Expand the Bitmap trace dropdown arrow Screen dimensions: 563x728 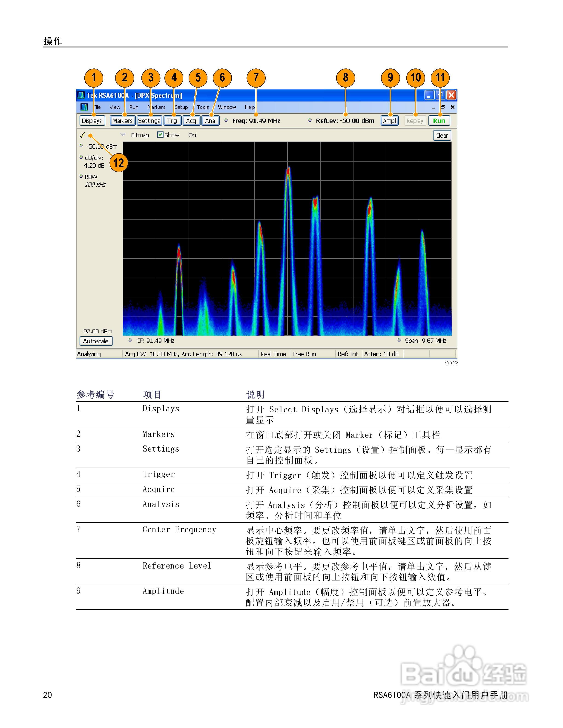coord(123,135)
